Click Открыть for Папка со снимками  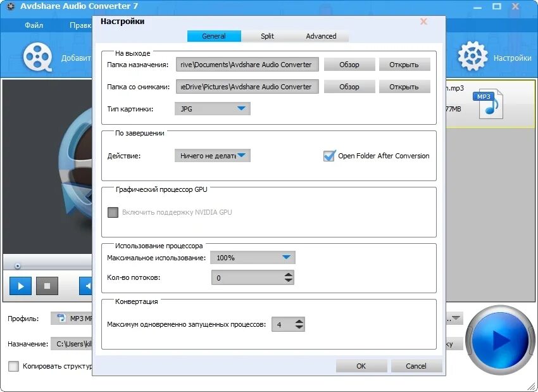pos(404,87)
